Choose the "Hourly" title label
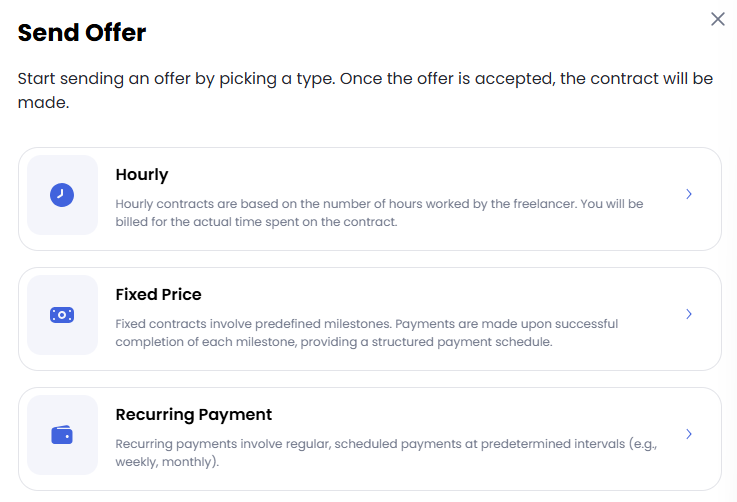Viewport: 737px width, 502px height. point(142,175)
